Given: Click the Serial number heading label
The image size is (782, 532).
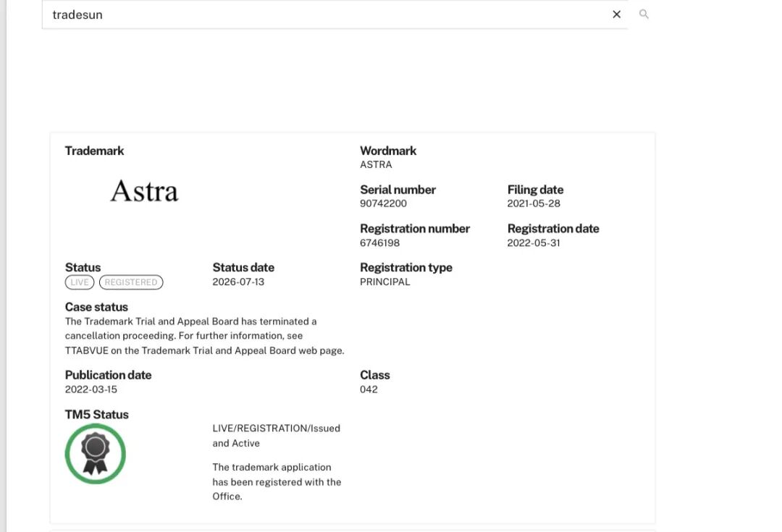Looking at the screenshot, I should tap(398, 190).
